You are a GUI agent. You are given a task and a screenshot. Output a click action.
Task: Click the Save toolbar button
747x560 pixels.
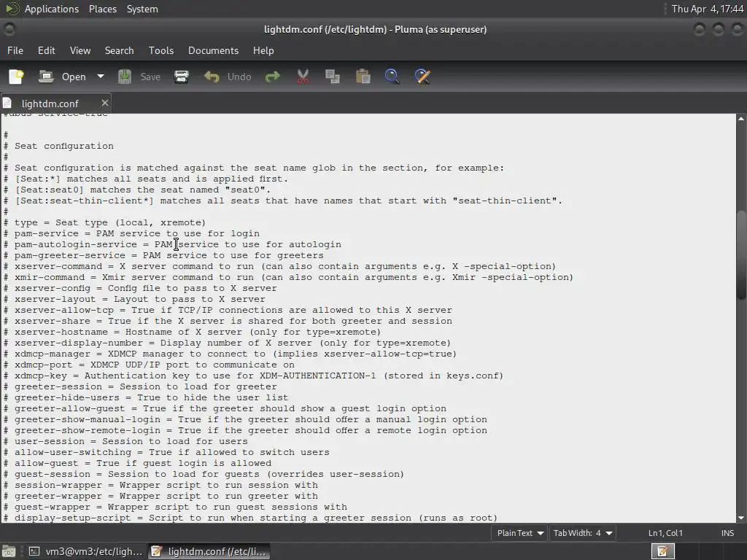pyautogui.click(x=139, y=77)
